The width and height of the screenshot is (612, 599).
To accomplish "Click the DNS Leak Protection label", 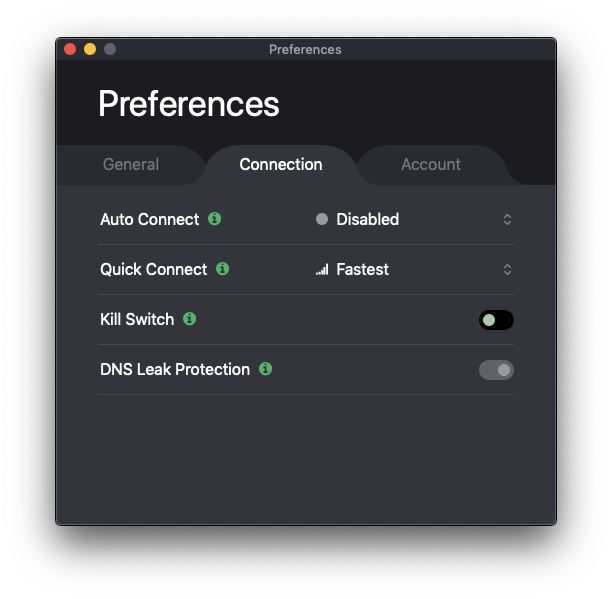I will tap(175, 369).
